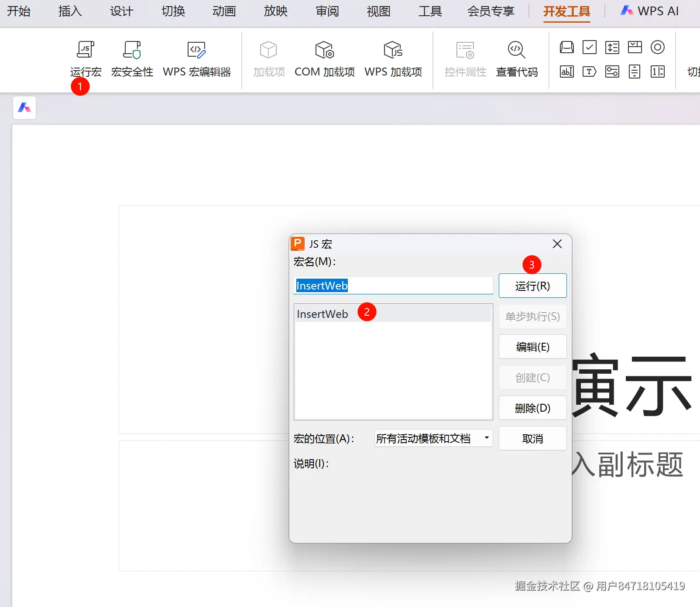Screen dimensions: 700x607
Task: Insert a spin button control
Action: click(658, 72)
